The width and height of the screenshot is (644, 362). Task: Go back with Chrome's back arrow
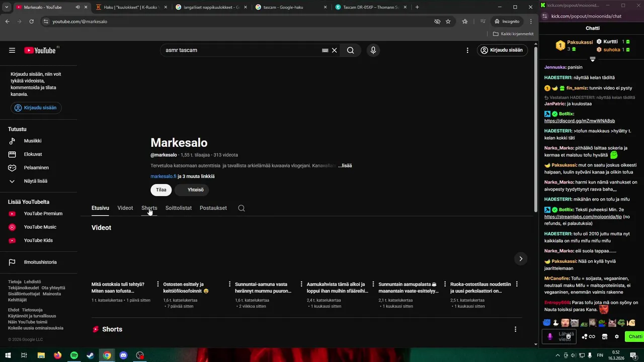7,22
